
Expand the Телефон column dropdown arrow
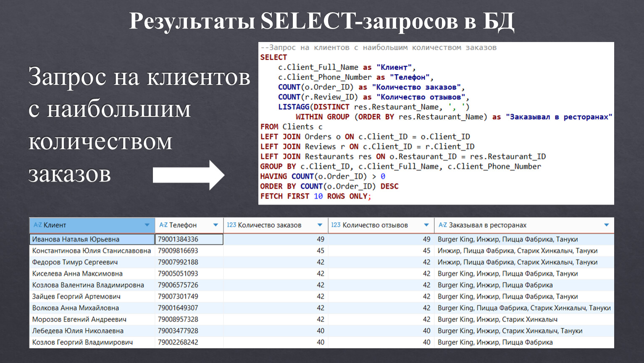[x=216, y=225]
